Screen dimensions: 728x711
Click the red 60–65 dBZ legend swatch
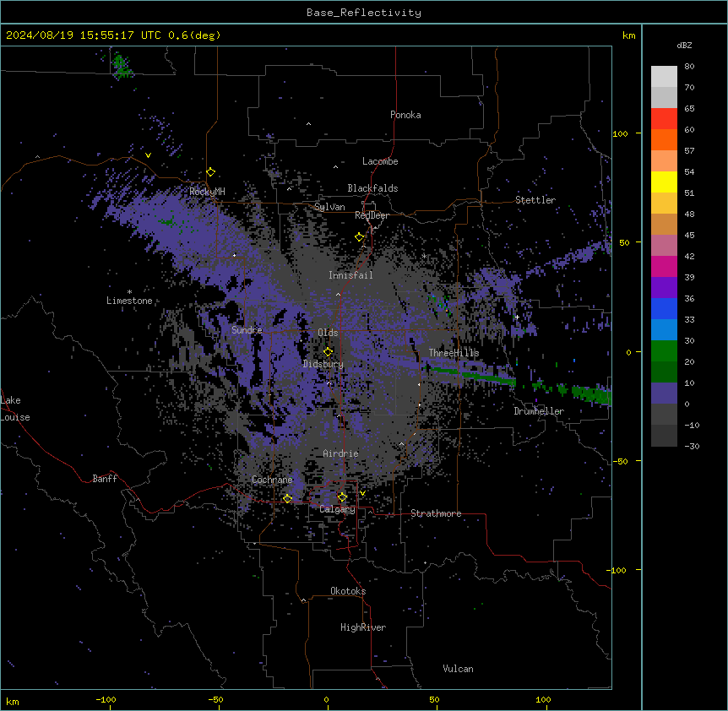(664, 119)
